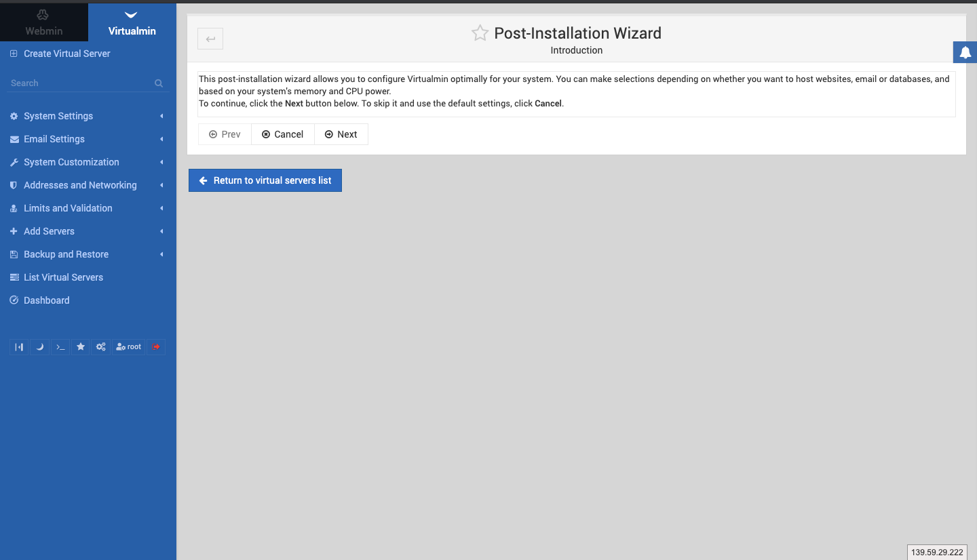Log out with red exit icon
The image size is (977, 560).
[156, 347]
